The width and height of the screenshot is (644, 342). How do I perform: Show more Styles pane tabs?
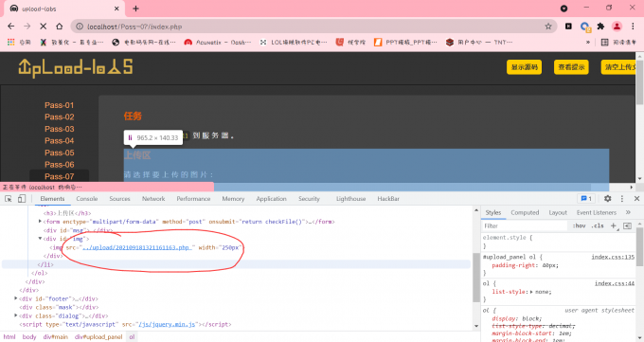pos(628,212)
